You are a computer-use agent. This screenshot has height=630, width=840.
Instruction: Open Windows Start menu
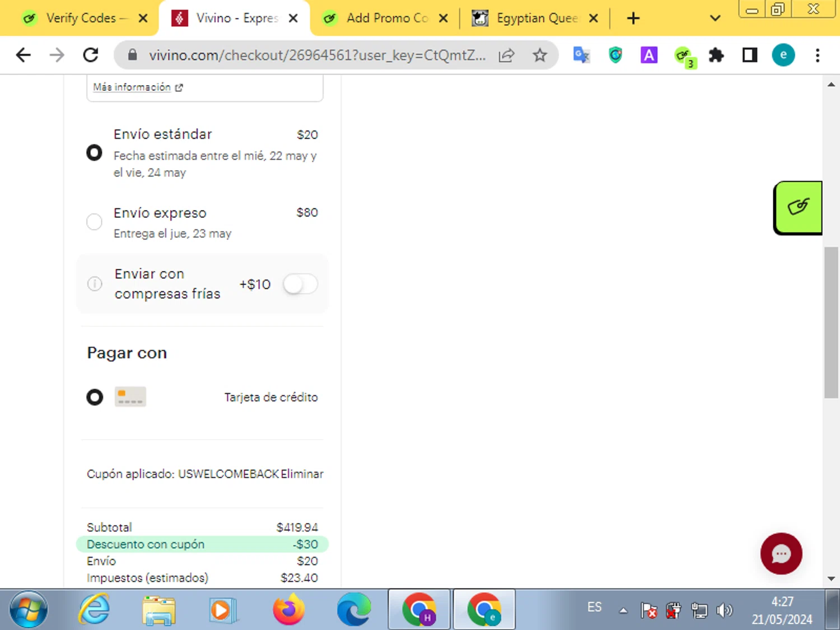click(29, 609)
